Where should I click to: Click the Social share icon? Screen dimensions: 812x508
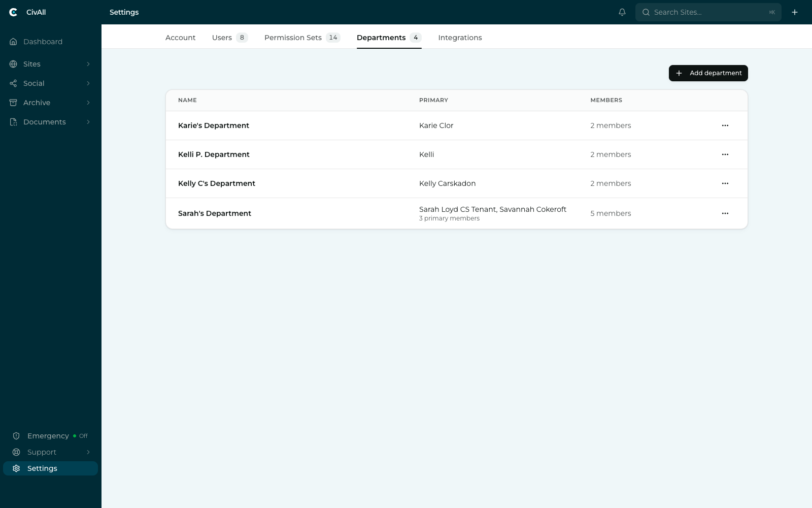[x=13, y=83]
